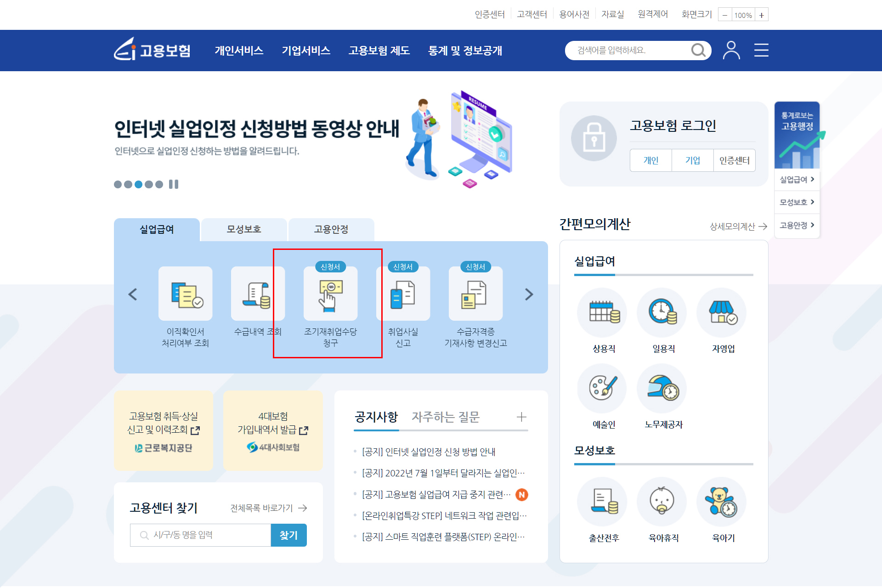Open 상세모의계산 link
This screenshot has height=588, width=882.
pos(738,226)
